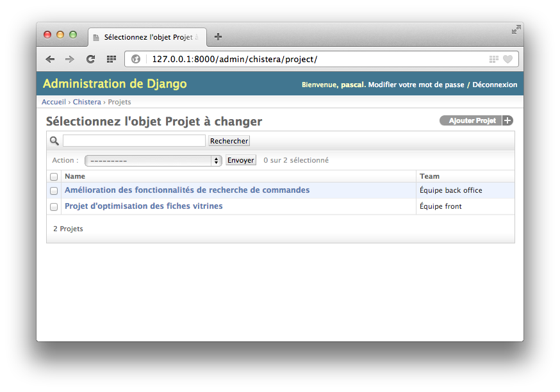
Task: Click the heart bookmark icon in the address bar
Action: point(507,60)
